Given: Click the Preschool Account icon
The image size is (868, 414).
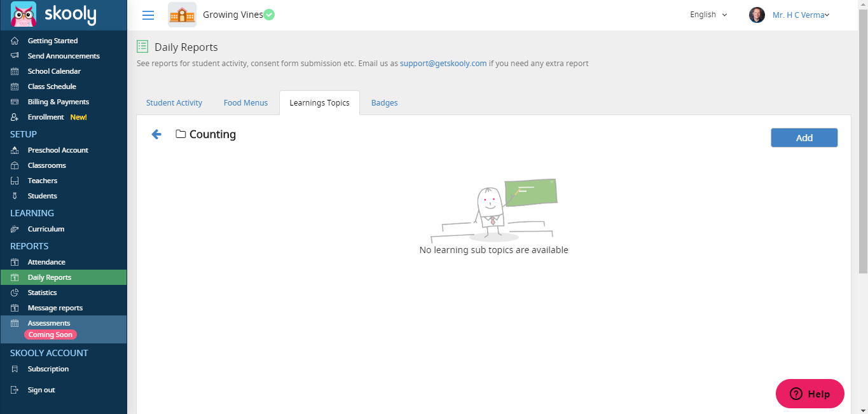Looking at the screenshot, I should click(x=15, y=150).
